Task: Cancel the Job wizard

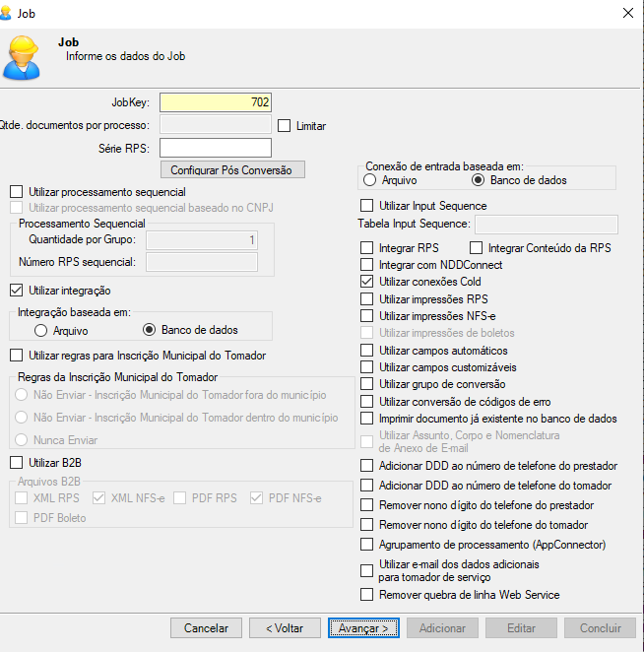Action: tap(206, 627)
